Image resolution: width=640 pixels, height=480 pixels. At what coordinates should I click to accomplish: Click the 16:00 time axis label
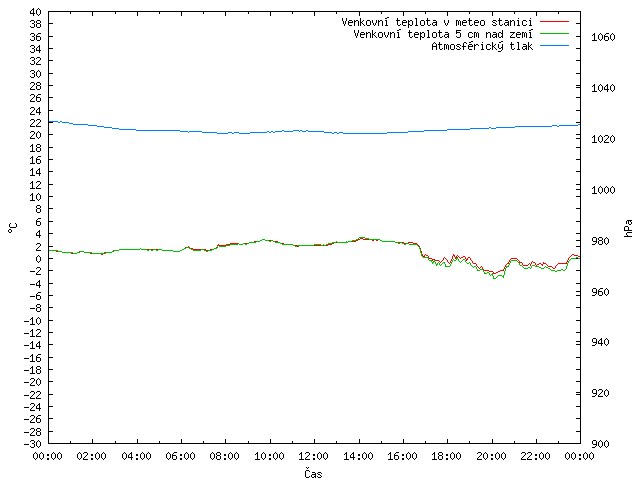402,456
